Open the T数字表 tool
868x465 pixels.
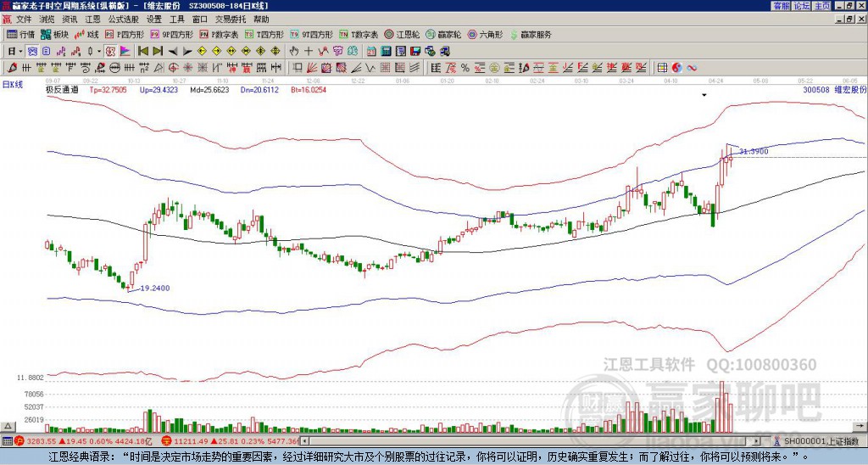click(359, 34)
